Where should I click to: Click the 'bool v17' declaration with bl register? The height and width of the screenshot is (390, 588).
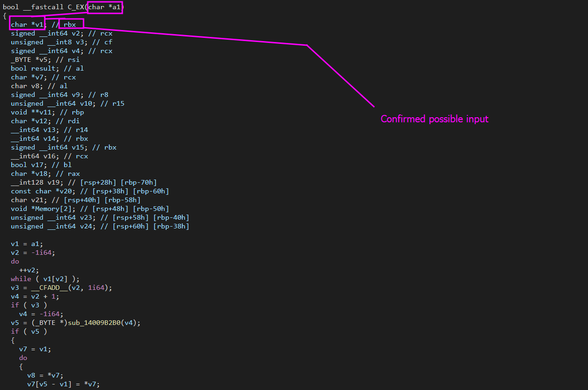click(x=27, y=165)
